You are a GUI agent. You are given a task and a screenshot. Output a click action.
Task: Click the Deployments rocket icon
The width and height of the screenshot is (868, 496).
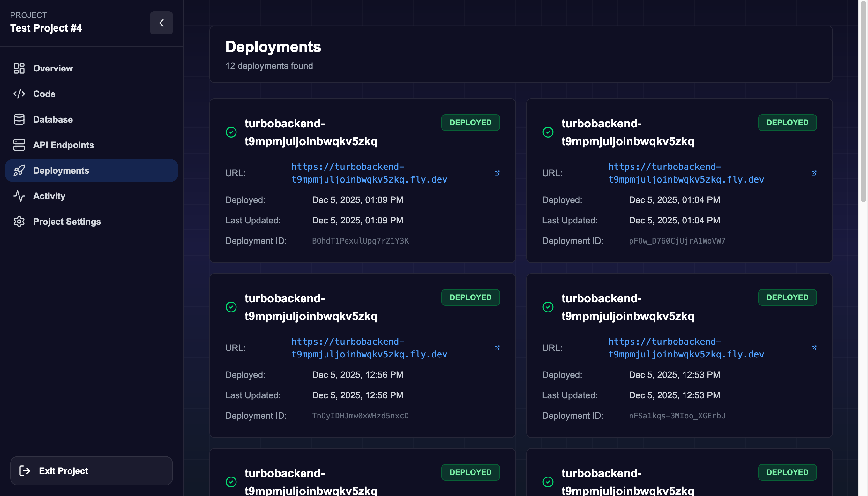point(19,170)
